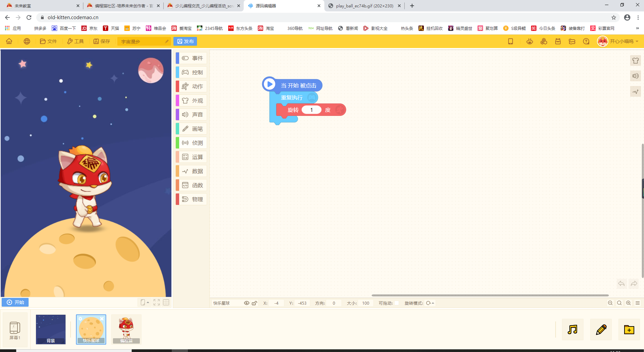This screenshot has height=352, width=644.
Task: Open the data variable icon panel
Action: click(635, 91)
